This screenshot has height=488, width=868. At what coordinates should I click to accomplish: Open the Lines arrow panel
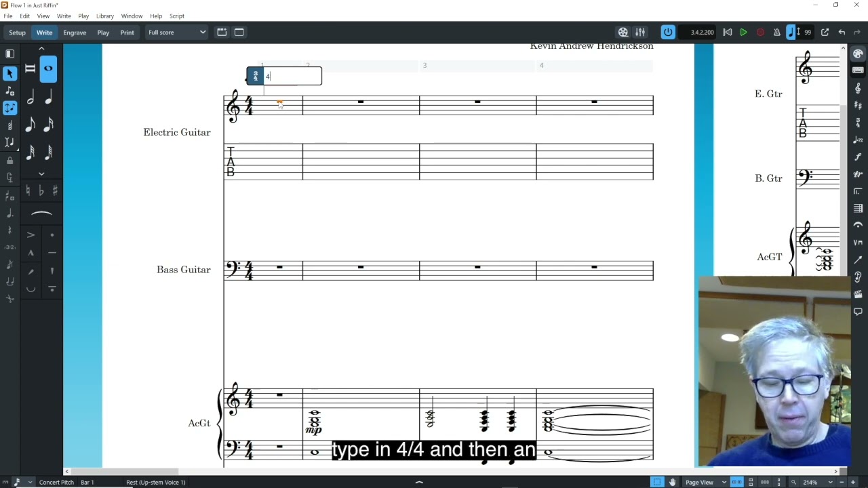point(858,260)
